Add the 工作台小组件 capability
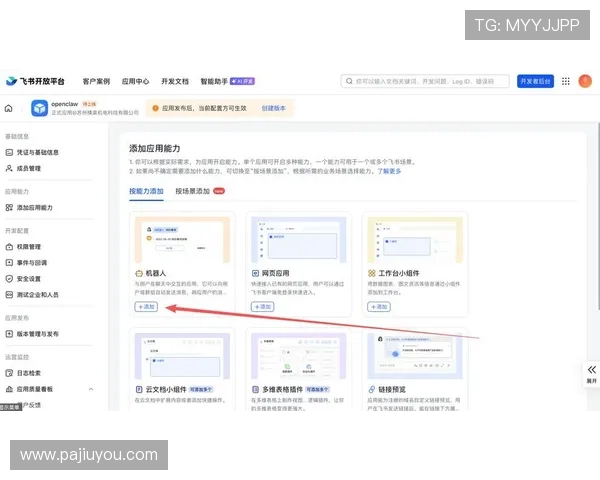 coord(379,307)
